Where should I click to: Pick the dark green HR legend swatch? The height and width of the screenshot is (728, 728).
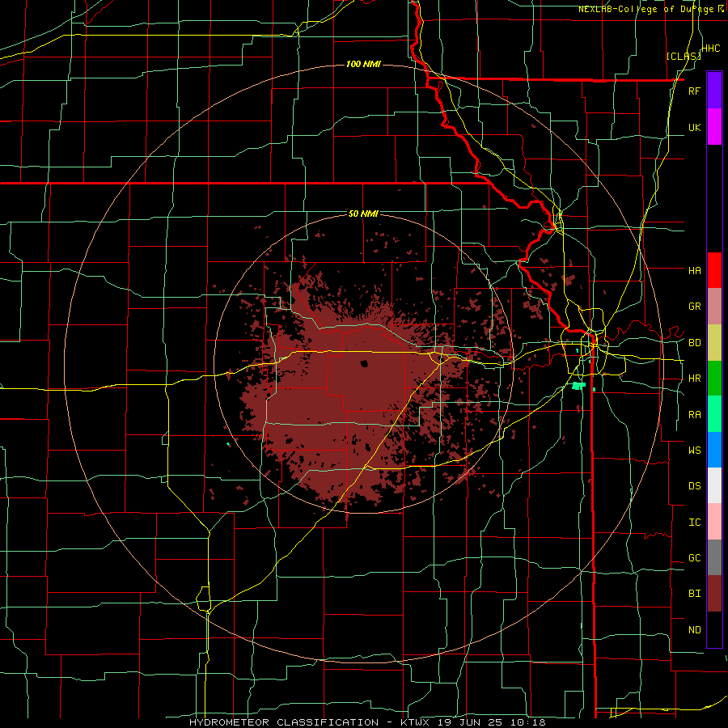714,379
